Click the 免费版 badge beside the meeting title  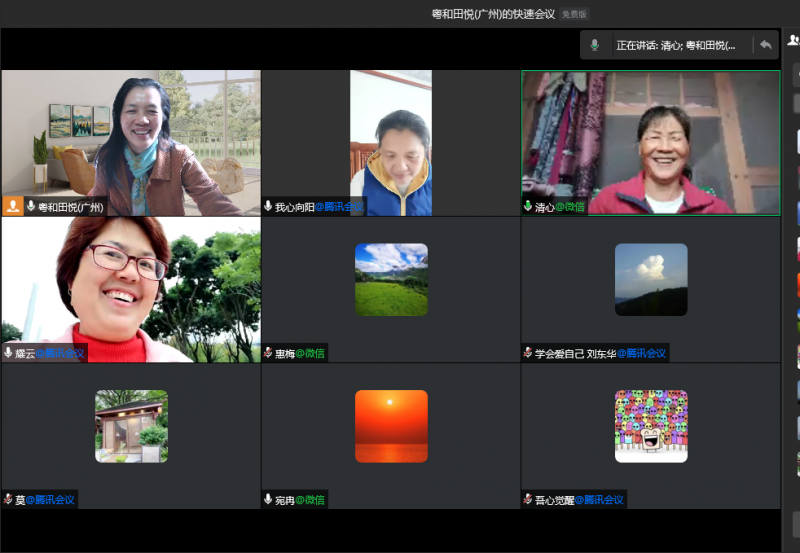point(574,14)
